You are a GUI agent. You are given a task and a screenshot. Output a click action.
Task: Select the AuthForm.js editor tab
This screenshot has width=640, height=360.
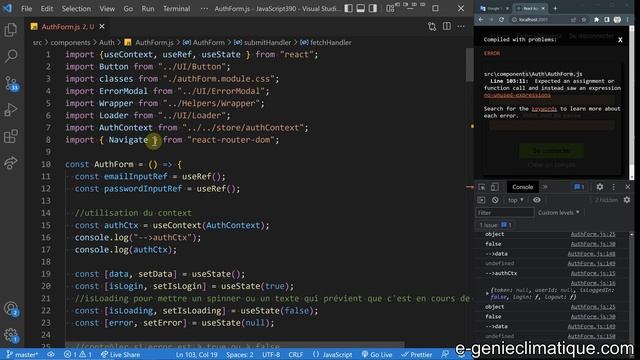point(67,27)
